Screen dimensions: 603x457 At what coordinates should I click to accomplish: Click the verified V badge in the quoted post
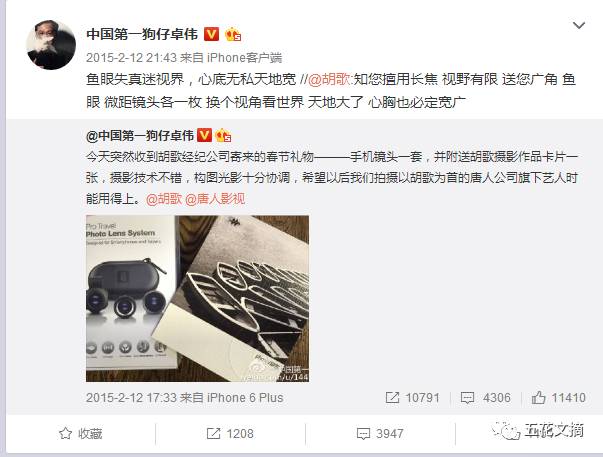204,135
